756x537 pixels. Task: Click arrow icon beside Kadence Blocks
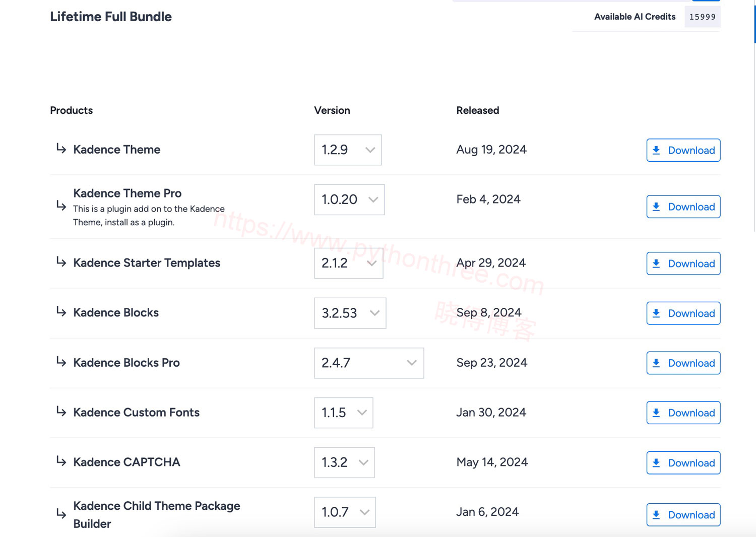pos(61,312)
